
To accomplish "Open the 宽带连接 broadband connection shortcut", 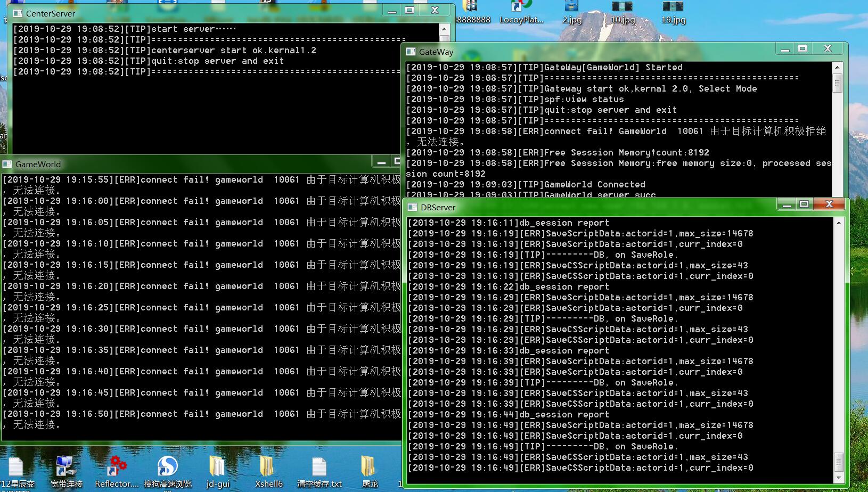I will pos(66,468).
